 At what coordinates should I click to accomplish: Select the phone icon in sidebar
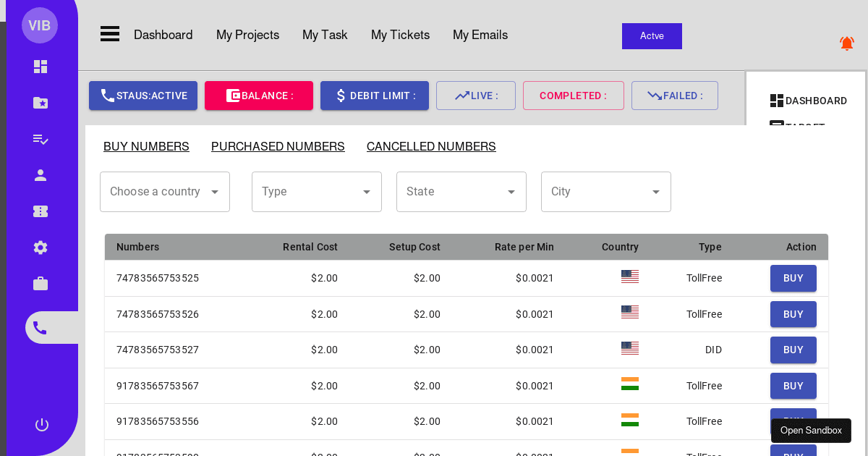pos(40,328)
